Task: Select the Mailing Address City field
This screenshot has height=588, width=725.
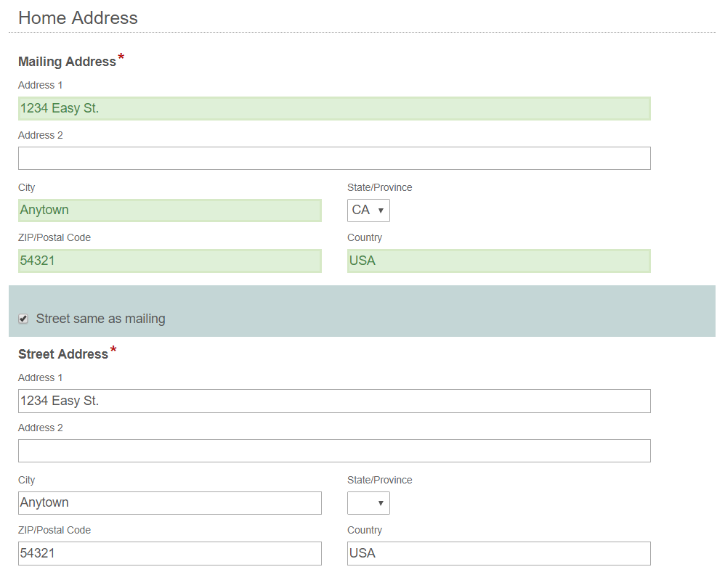Action: click(x=170, y=211)
